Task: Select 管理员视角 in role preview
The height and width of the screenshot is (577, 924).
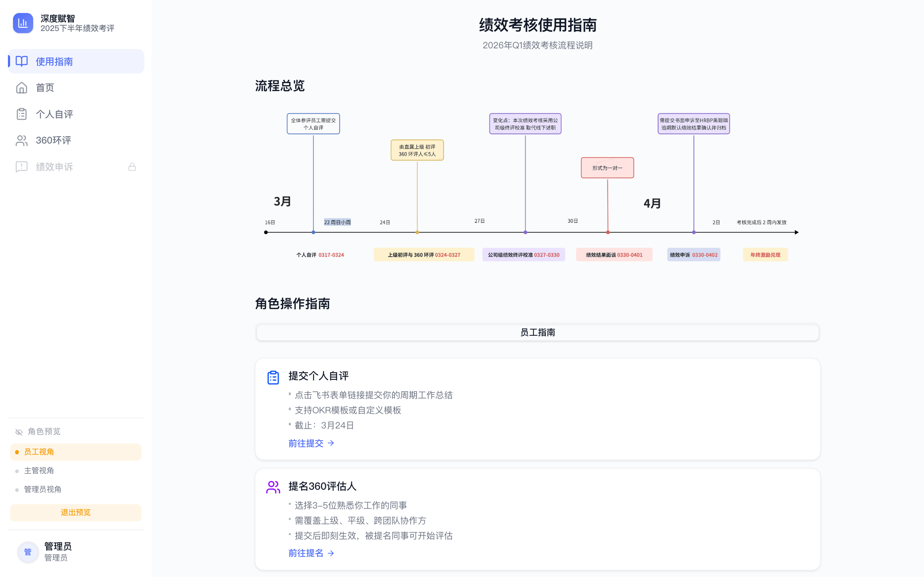Action: [x=43, y=489]
